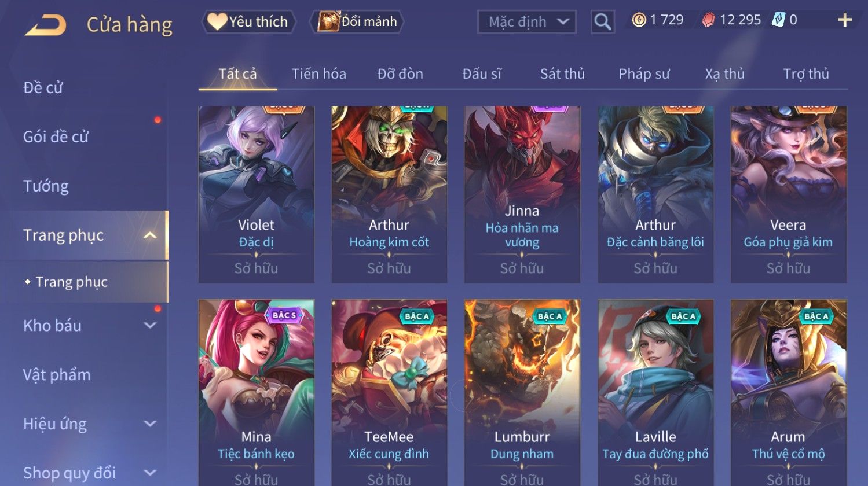Select the Laville Tay đua đường phố skin
Screen dimensions: 868x486
pos(655,392)
